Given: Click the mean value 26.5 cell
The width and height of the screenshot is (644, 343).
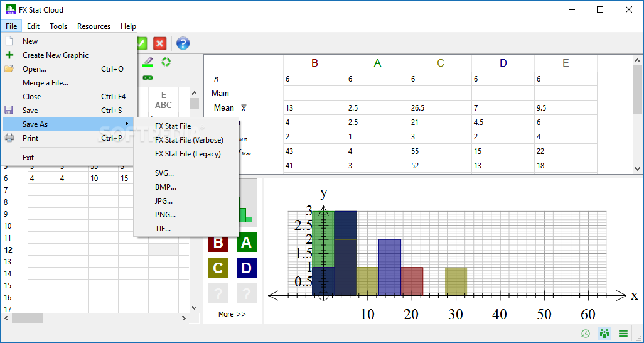Looking at the screenshot, I should point(440,108).
